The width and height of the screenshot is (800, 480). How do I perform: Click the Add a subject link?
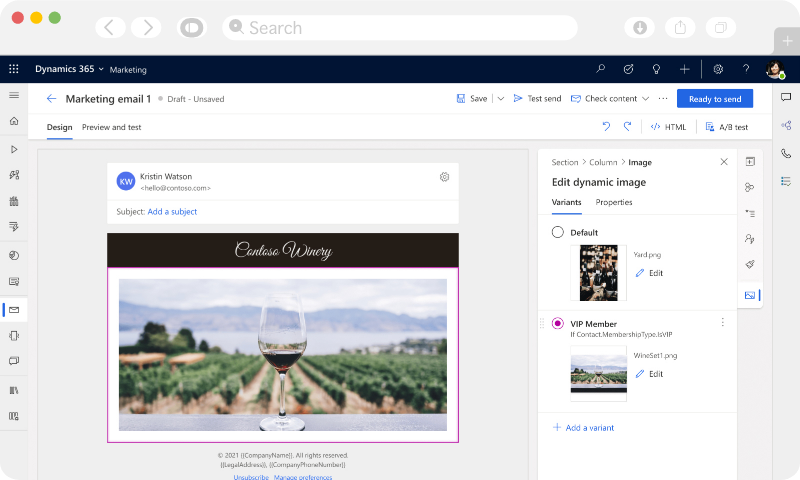click(172, 212)
